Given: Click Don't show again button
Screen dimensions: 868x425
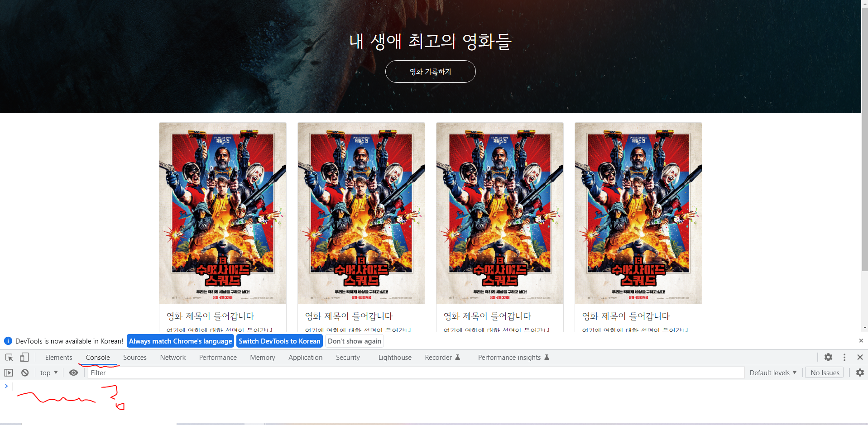Looking at the screenshot, I should 355,341.
